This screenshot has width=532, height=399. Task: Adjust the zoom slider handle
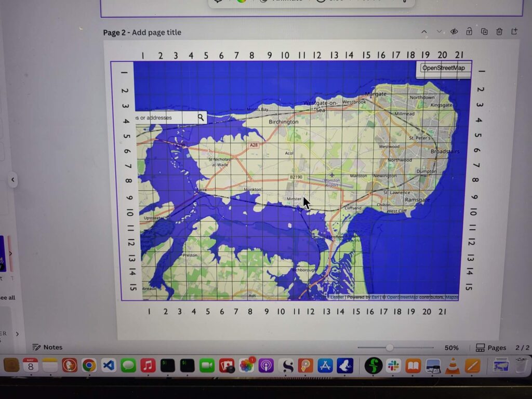(x=390, y=348)
